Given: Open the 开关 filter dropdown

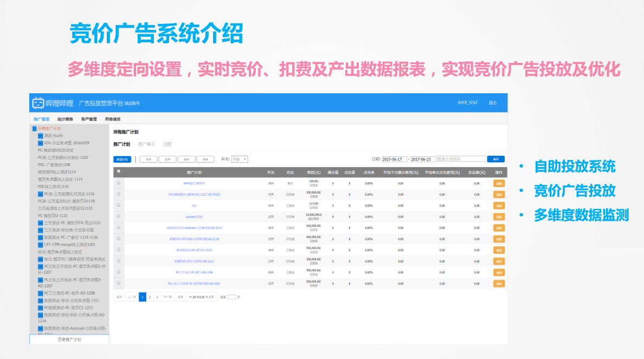Looking at the screenshot, I should pyautogui.click(x=239, y=159).
